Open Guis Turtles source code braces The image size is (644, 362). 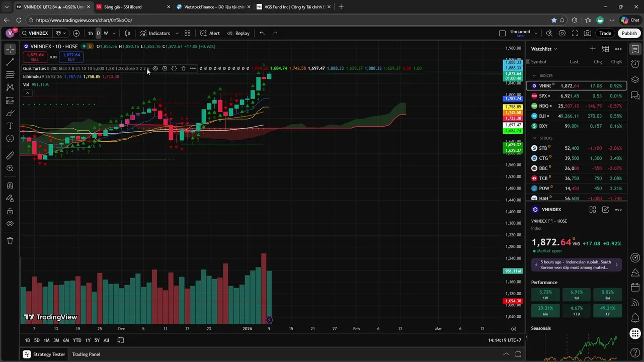point(174,68)
